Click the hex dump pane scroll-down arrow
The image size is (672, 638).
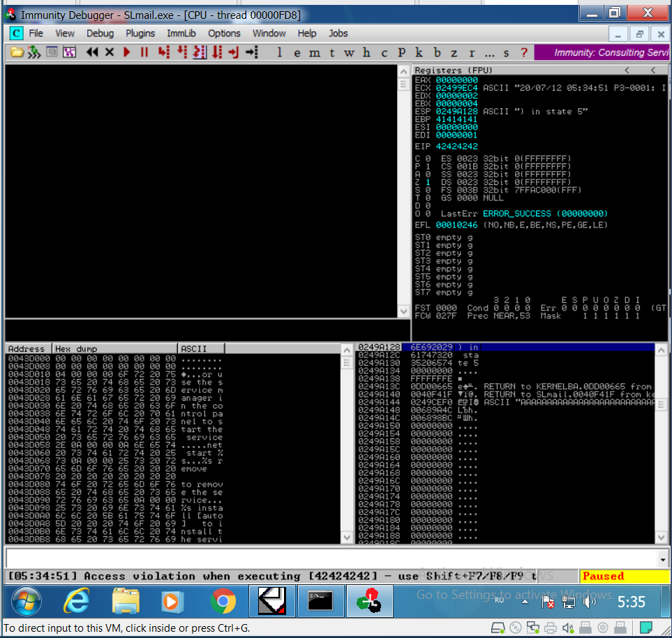pos(347,537)
